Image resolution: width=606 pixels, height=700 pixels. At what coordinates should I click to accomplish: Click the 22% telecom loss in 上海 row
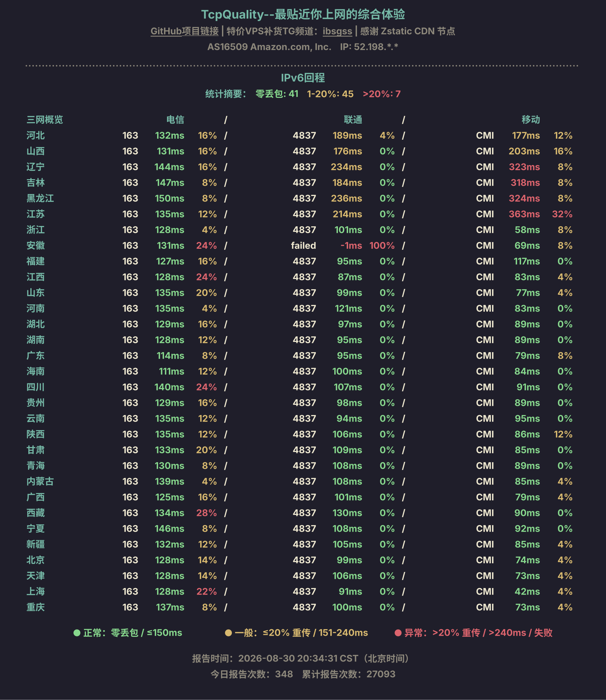click(x=206, y=591)
